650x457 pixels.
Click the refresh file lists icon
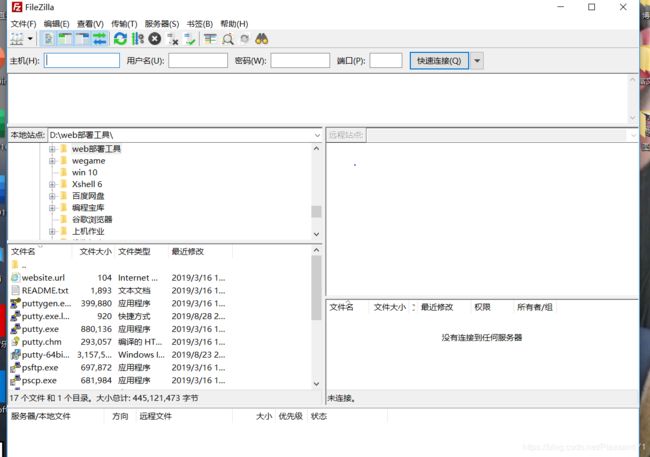[x=120, y=39]
